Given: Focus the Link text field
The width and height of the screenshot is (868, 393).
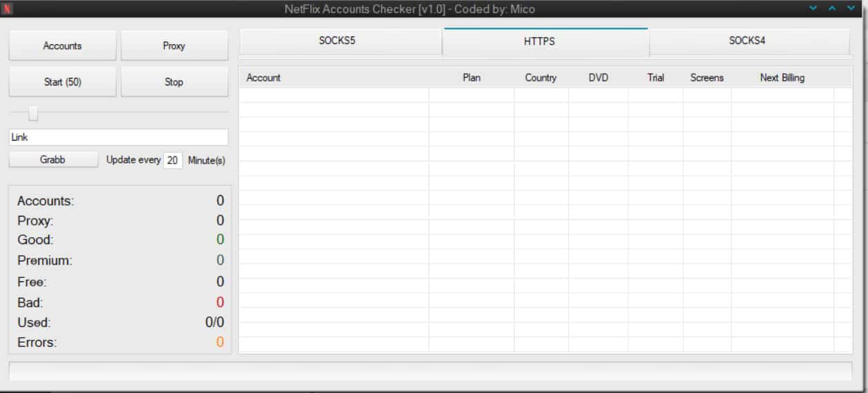Looking at the screenshot, I should pyautogui.click(x=118, y=137).
